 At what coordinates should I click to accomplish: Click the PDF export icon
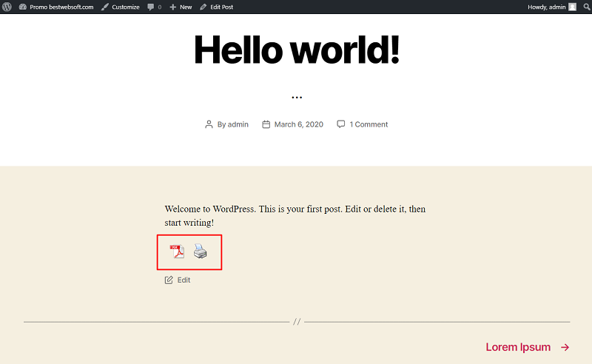coord(177,252)
